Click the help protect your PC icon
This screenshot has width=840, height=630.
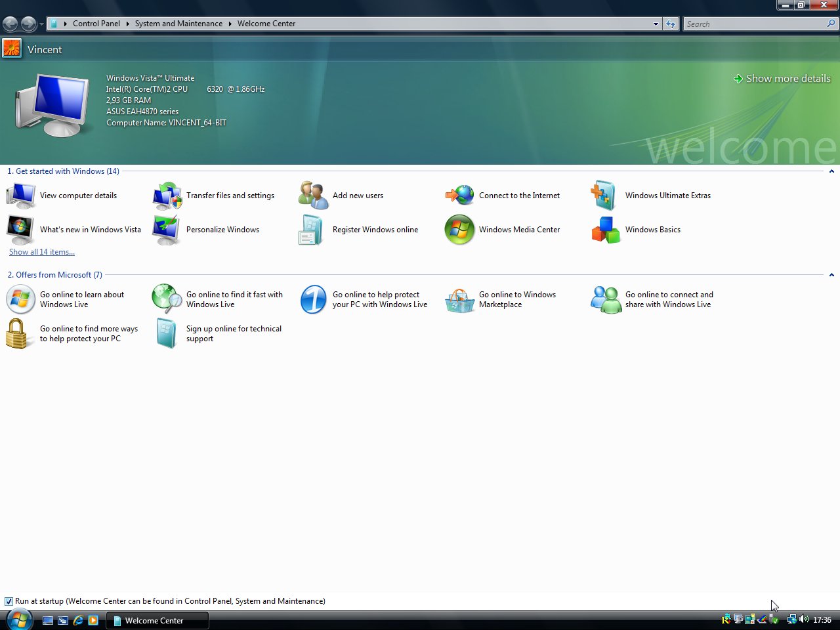[313, 299]
